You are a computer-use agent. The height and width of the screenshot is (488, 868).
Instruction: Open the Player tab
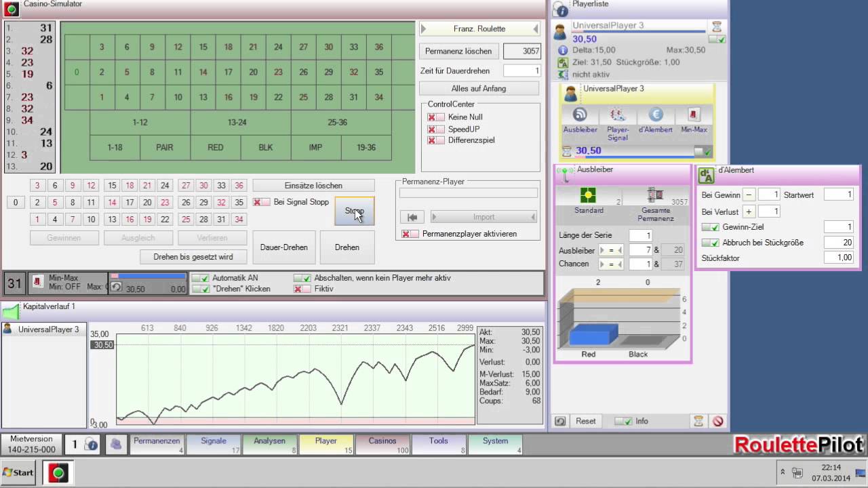[x=325, y=445]
